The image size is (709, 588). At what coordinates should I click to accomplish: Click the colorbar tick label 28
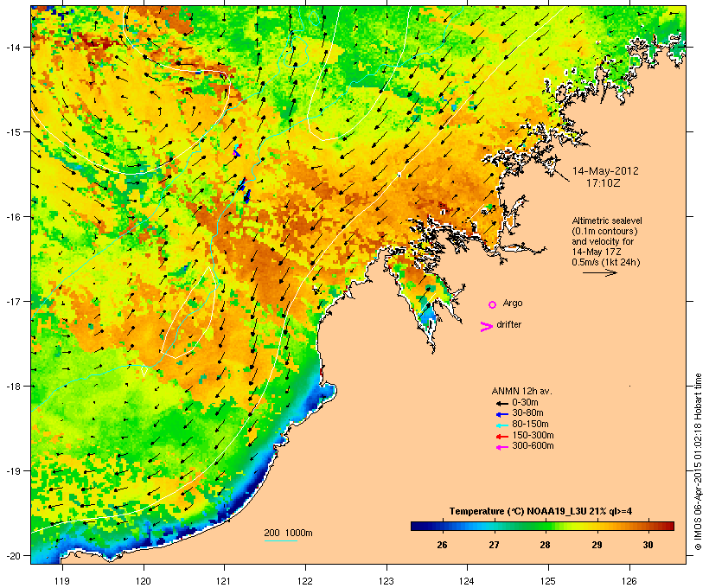pyautogui.click(x=545, y=545)
